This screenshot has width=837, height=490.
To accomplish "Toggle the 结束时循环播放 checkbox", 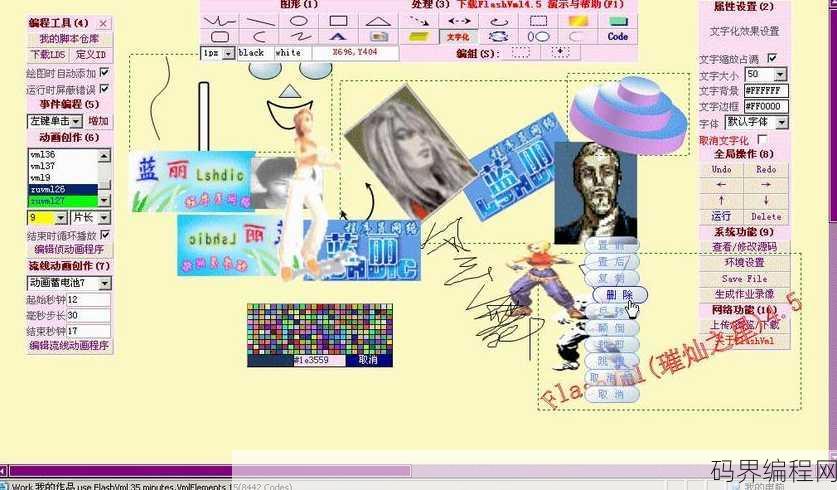I will click(x=105, y=234).
